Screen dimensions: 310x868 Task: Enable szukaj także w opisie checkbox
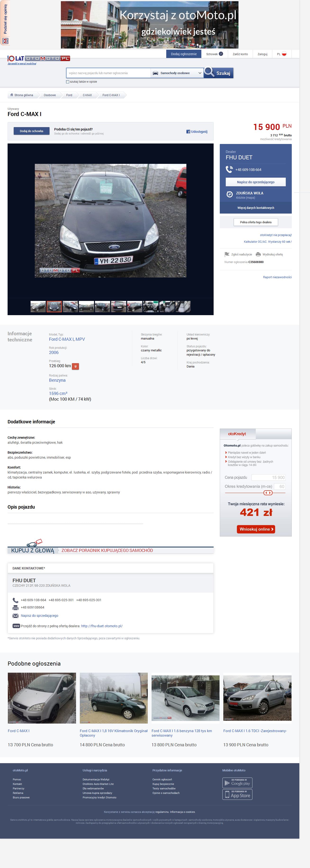(x=68, y=82)
